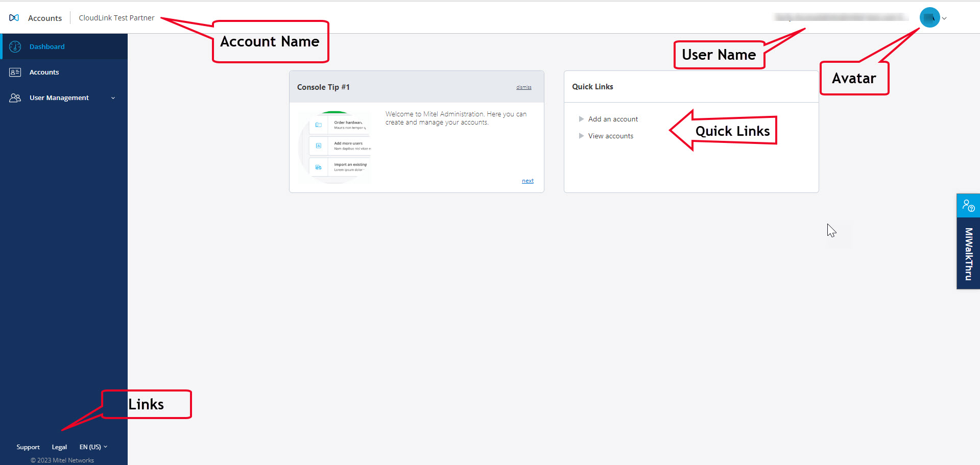This screenshot has height=465, width=980.
Task: Click the MiWalkThru assistant icon on the right edge
Action: pos(968,205)
